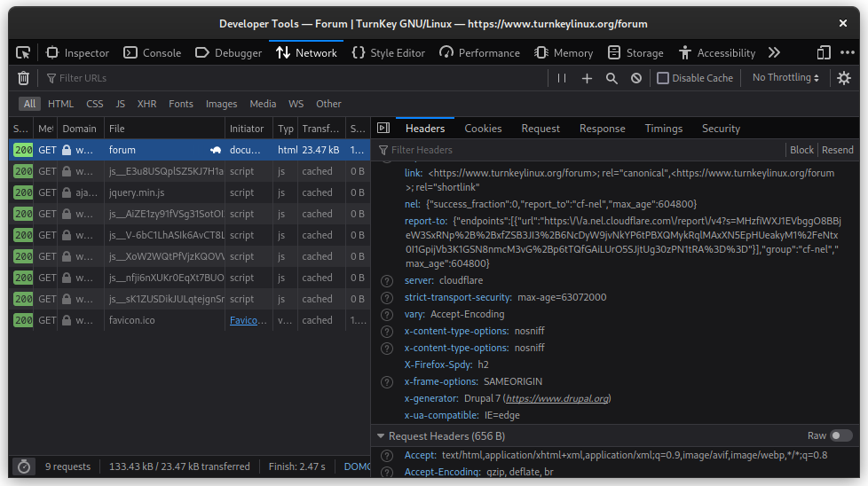Open the network search magnifier
This screenshot has height=486, width=868.
click(612, 78)
